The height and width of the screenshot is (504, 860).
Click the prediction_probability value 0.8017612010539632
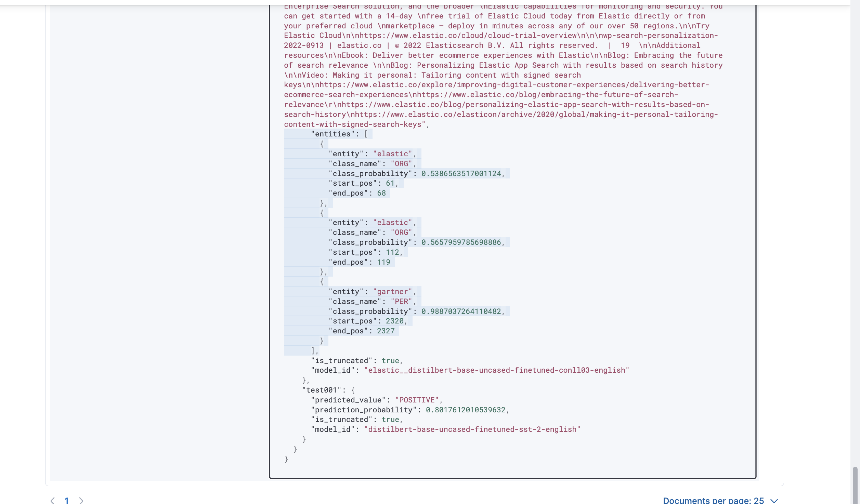click(465, 410)
